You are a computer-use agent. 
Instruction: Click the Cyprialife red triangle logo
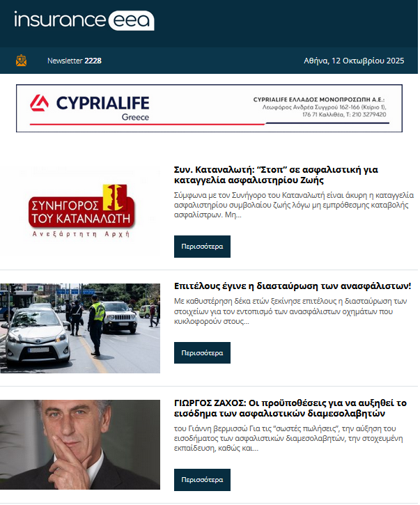[39, 103]
